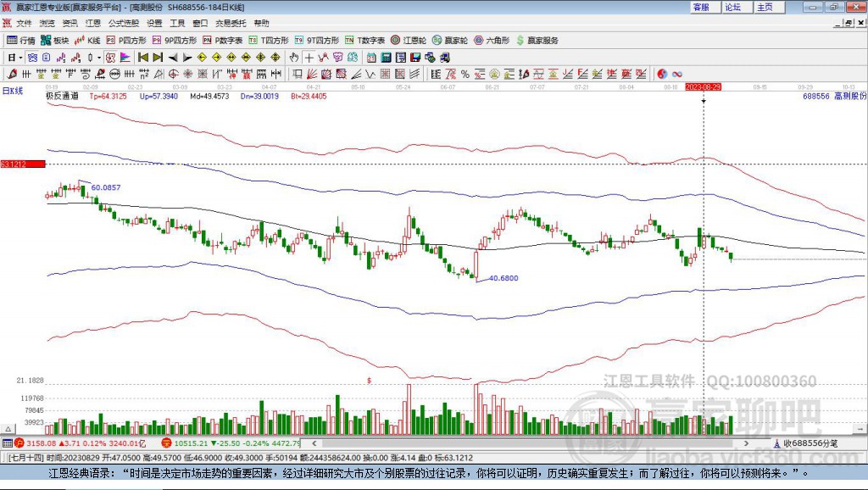The image size is (868, 490).
Task: Select the red circle target tool
Action: point(173,75)
